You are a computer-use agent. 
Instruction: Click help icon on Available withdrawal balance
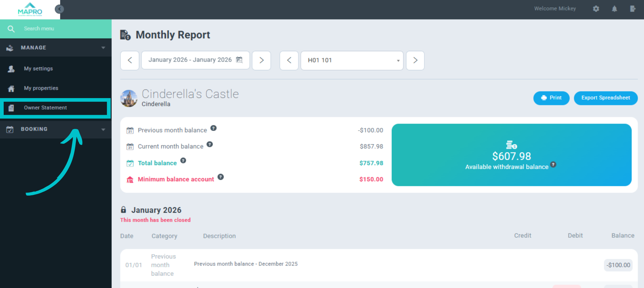(553, 164)
